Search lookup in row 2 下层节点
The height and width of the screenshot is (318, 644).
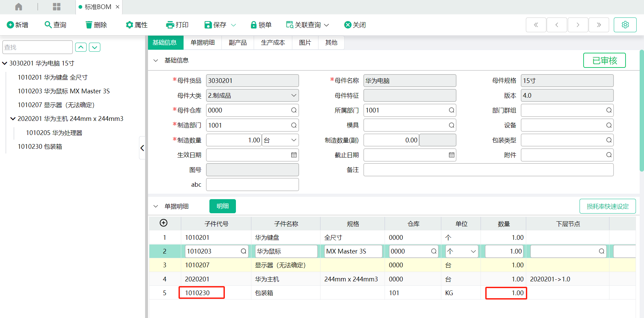601,251
